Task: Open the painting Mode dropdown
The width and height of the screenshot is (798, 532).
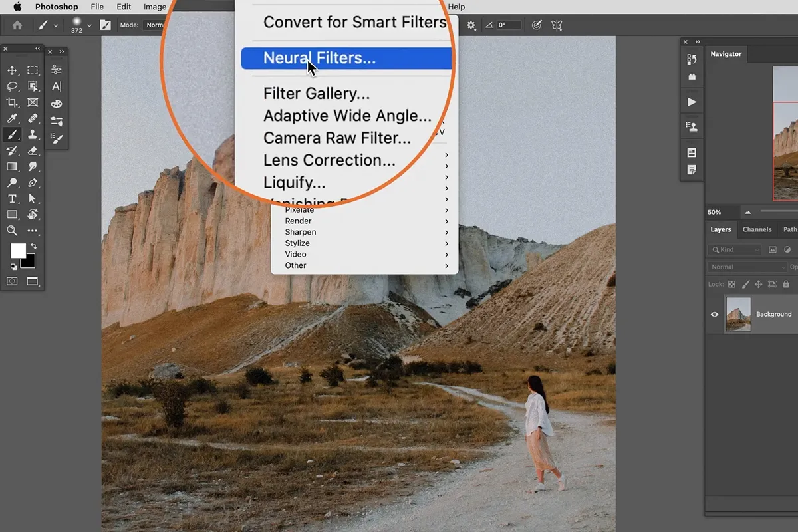Action: coord(154,25)
